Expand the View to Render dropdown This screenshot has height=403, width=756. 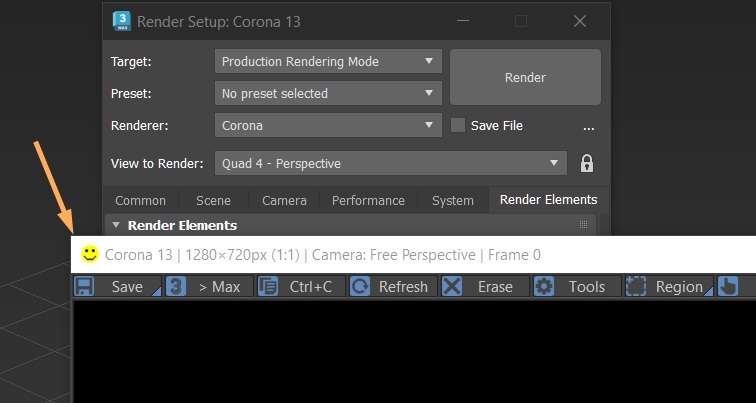[390, 164]
